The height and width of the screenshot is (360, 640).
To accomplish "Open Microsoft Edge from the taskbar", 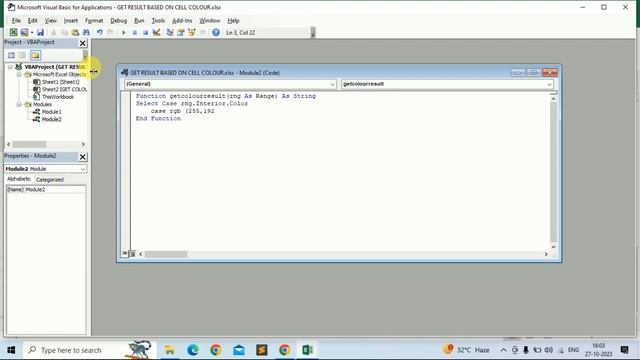I will (193, 350).
